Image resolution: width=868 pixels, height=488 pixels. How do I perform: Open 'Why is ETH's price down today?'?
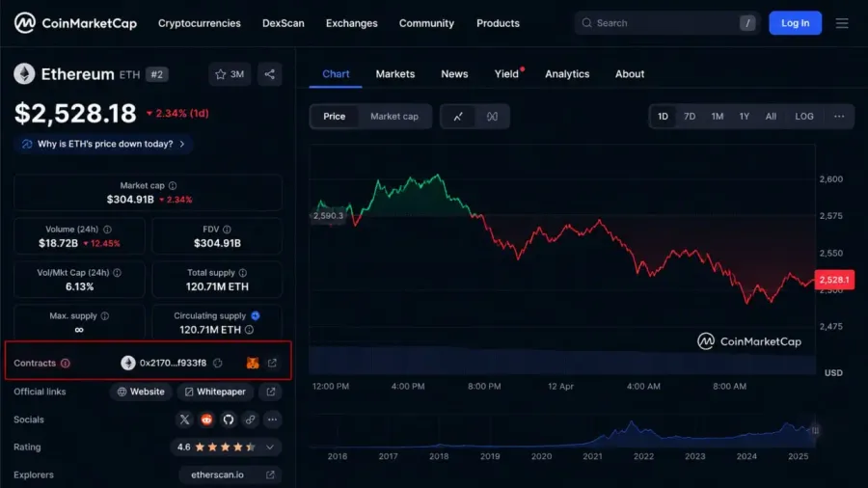coord(103,144)
